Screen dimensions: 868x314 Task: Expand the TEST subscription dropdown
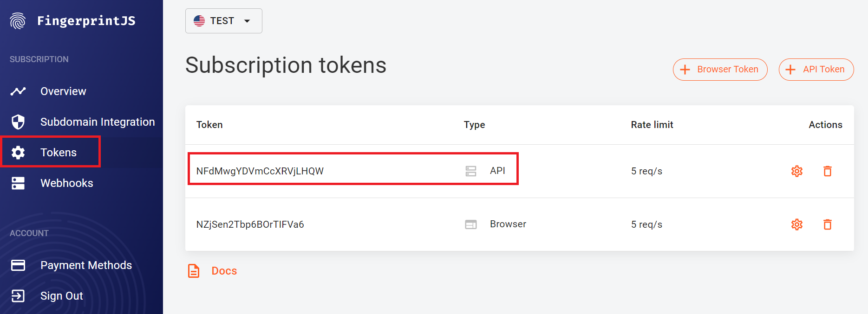pyautogui.click(x=224, y=21)
